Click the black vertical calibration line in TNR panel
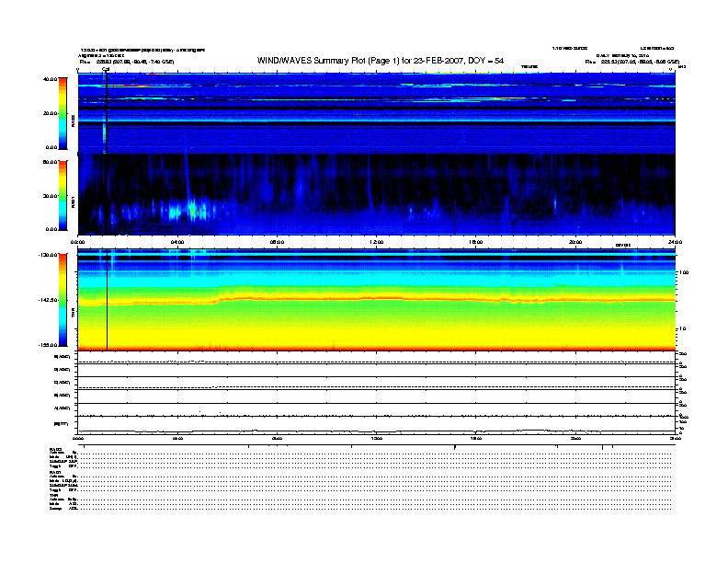This screenshot has width=728, height=563. 108,300
